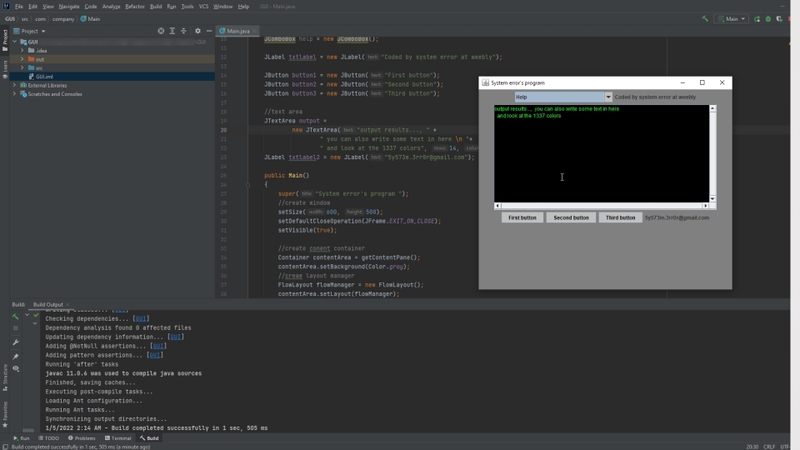Click the locate target icon in Project panel
Screen dimensions: 800x450
click(x=161, y=31)
